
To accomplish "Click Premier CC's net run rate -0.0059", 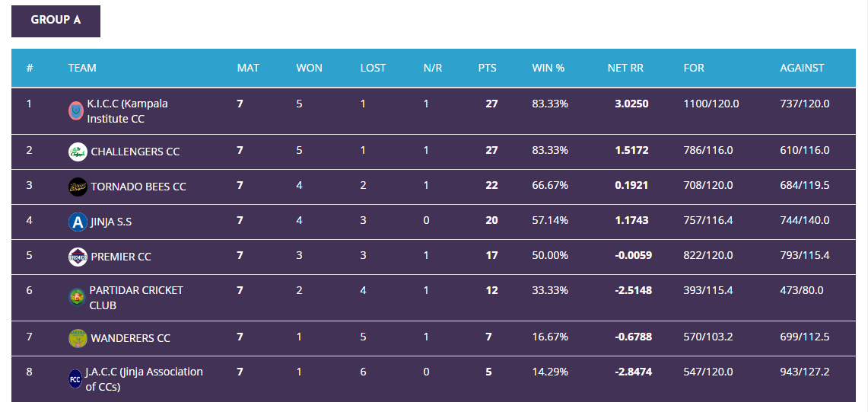I will (x=633, y=256).
